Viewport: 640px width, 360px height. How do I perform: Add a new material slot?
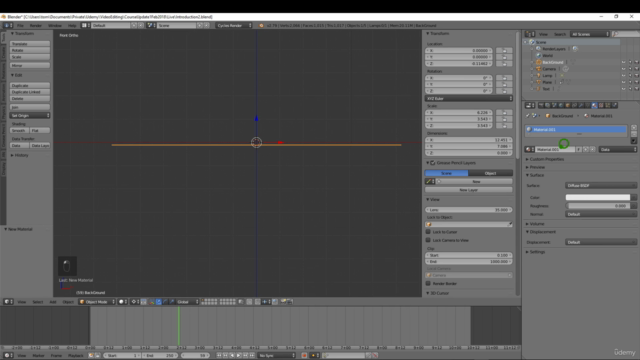633,127
